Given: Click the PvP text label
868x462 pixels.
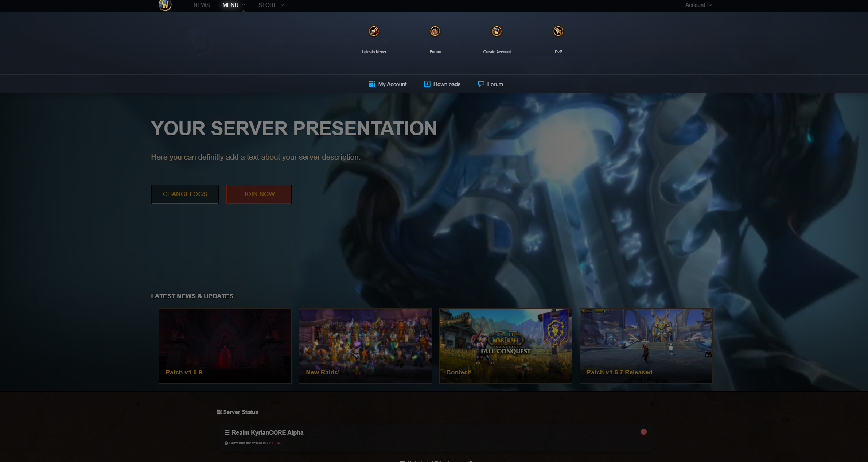Looking at the screenshot, I should 558,52.
